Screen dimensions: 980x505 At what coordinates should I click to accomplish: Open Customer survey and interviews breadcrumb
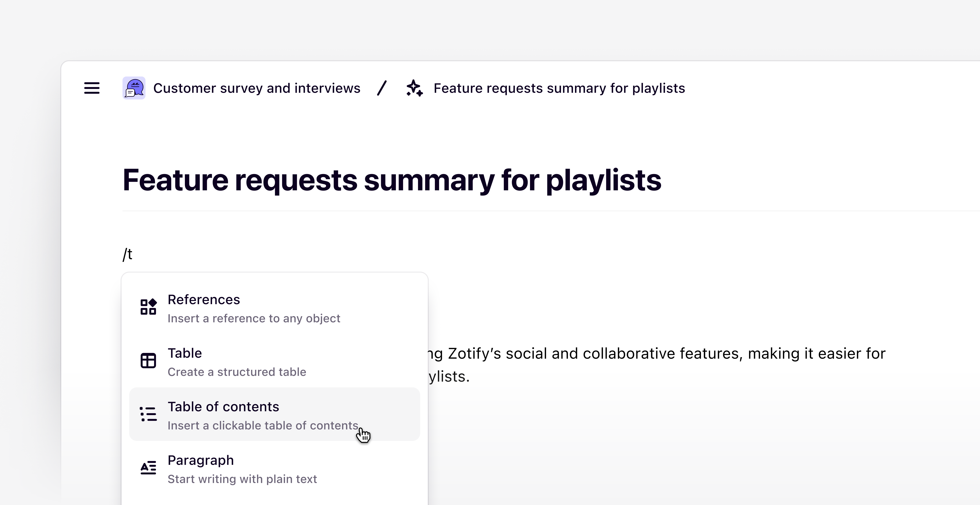(x=257, y=88)
